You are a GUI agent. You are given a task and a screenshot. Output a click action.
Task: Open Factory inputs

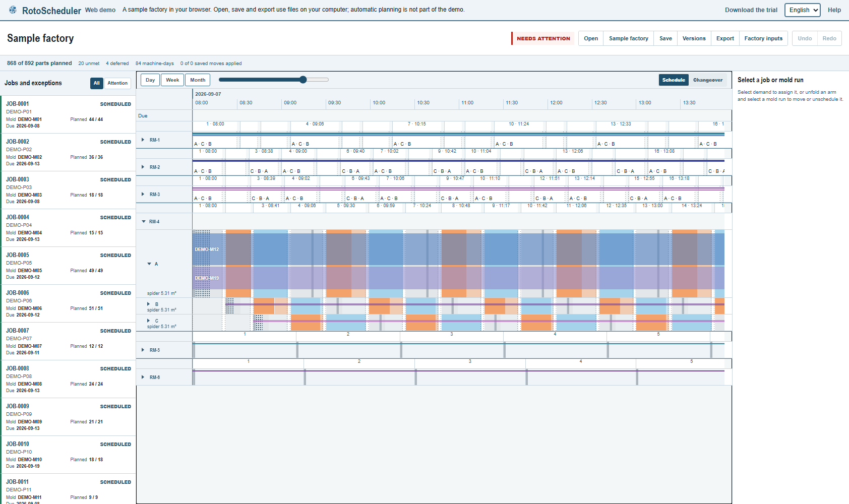pyautogui.click(x=763, y=38)
